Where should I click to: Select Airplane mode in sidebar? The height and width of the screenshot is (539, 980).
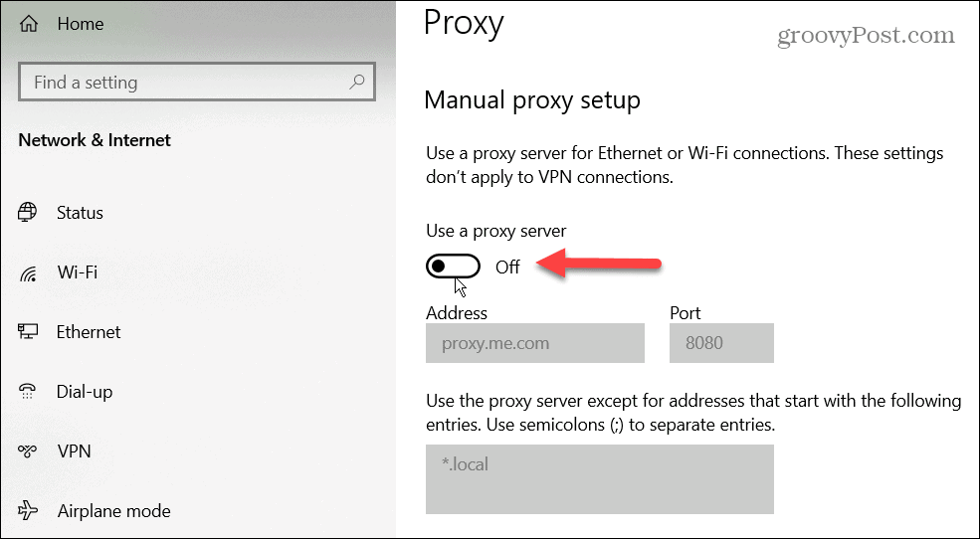113,511
